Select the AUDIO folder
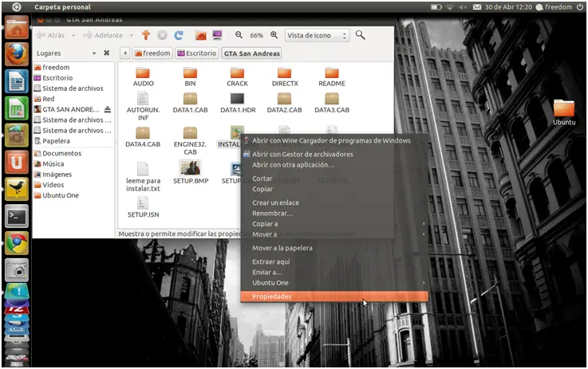Viewport: 588px width, 369px height. pyautogui.click(x=144, y=77)
